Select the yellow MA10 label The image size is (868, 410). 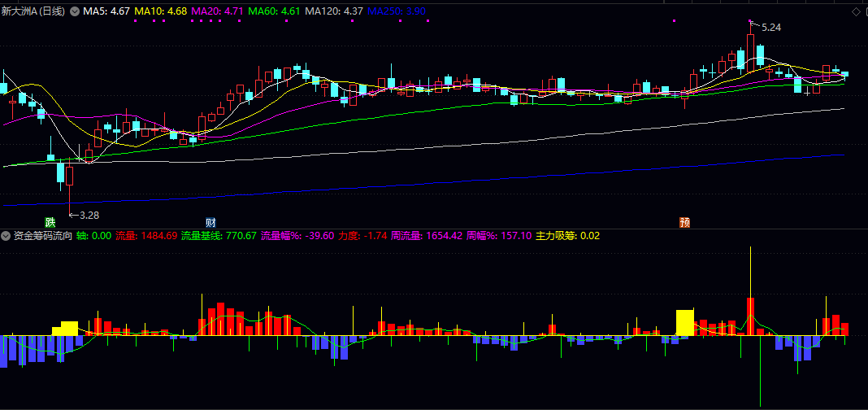click(159, 11)
